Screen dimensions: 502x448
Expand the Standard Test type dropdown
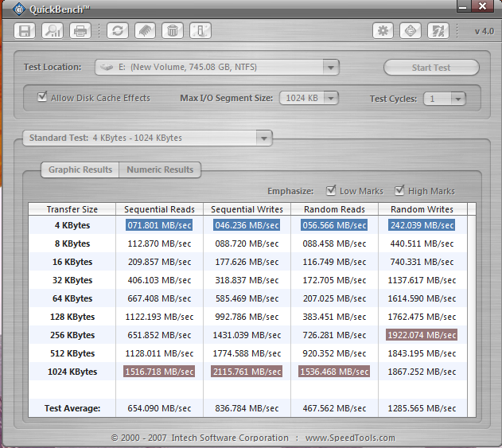[264, 138]
